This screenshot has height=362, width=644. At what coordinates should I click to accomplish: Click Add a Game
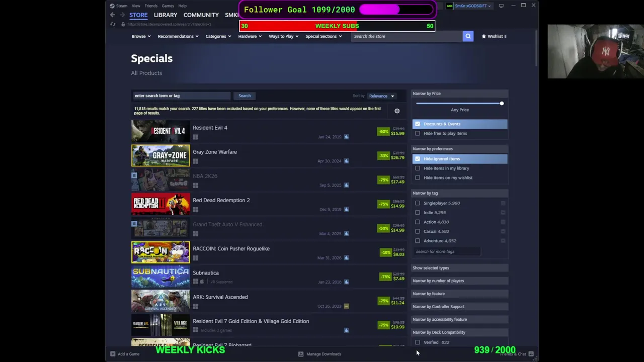[125, 354]
